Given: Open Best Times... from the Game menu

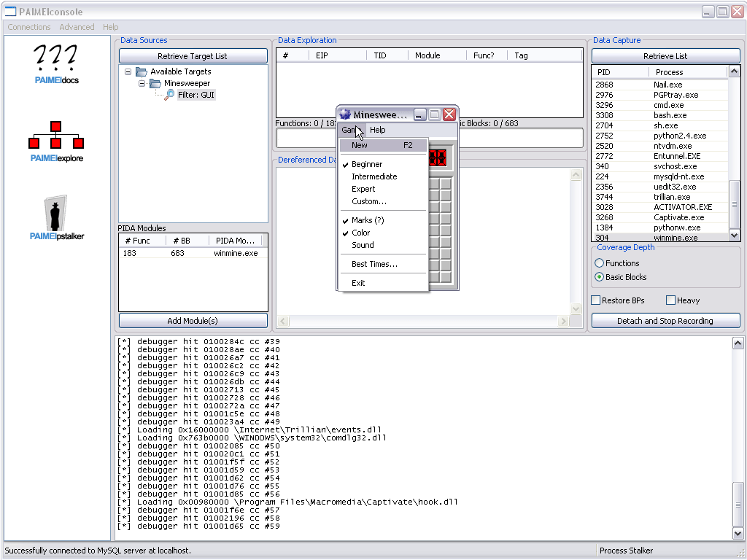Looking at the screenshot, I should click(x=384, y=264).
